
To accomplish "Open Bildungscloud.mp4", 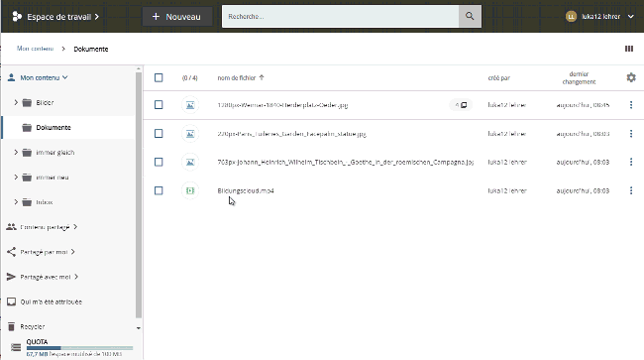I will point(246,190).
